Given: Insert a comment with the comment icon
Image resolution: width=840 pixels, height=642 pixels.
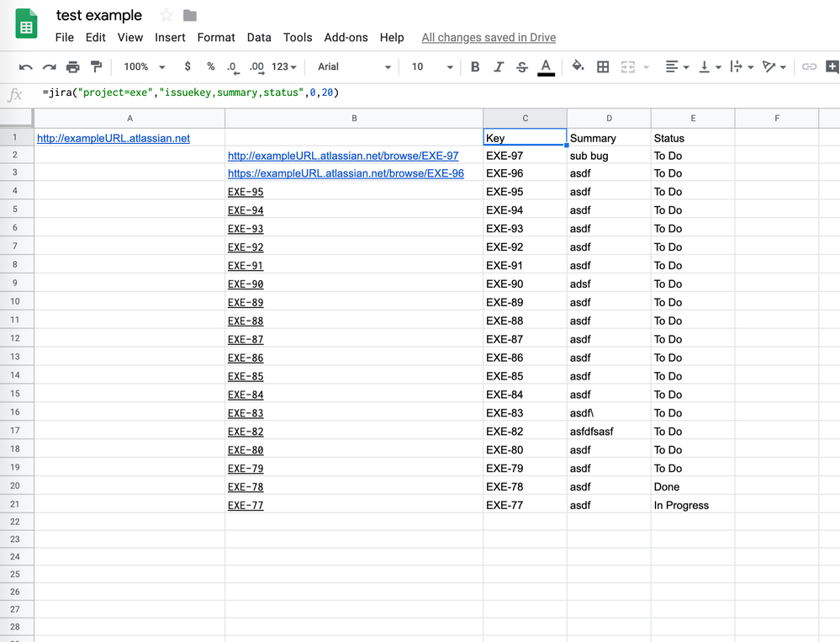Looking at the screenshot, I should click(832, 66).
